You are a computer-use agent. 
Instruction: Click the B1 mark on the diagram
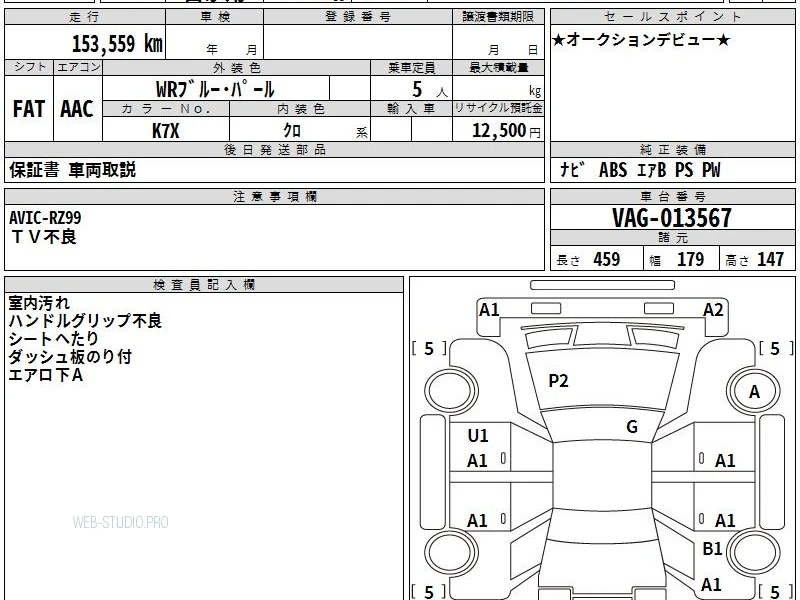pos(712,549)
